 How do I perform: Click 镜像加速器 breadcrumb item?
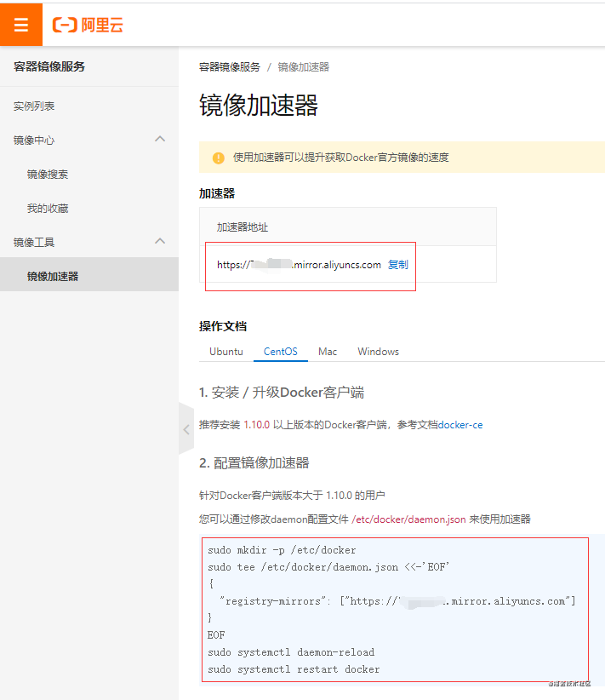(x=304, y=67)
